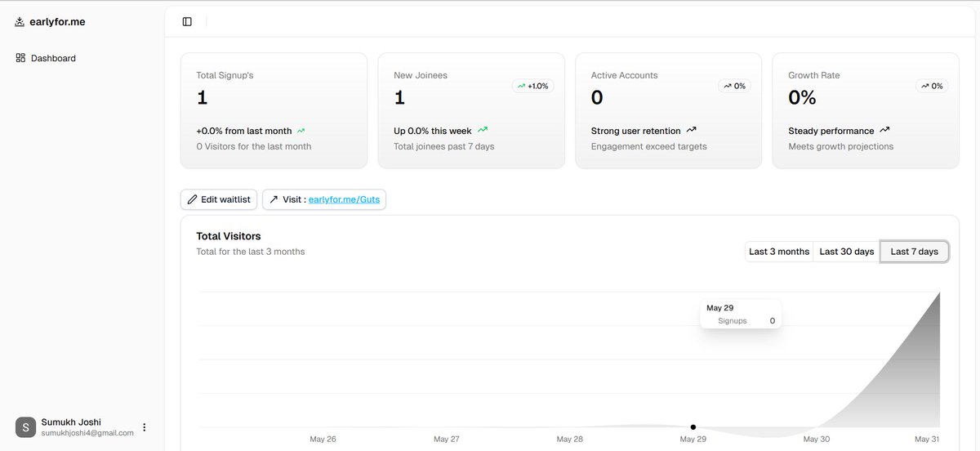This screenshot has width=980, height=451.
Task: Click the May 31 axis label
Action: click(x=926, y=440)
